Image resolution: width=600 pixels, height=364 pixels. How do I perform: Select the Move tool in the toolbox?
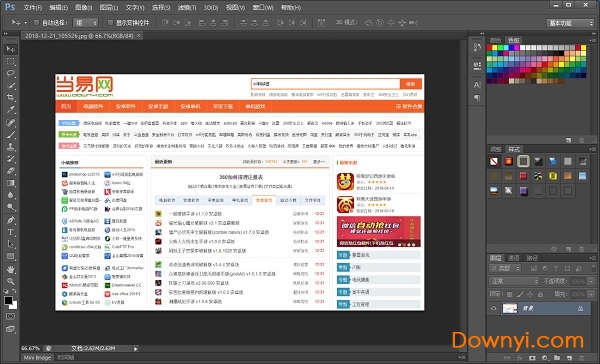[x=10, y=49]
